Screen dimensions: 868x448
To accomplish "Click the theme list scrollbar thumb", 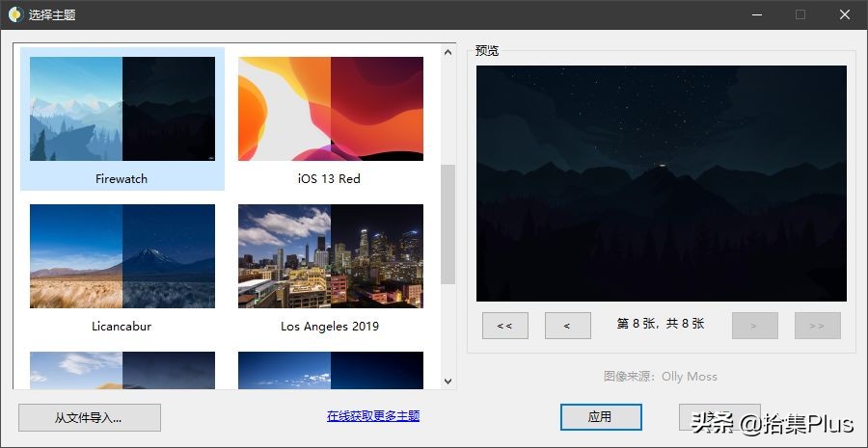I will pos(448,224).
